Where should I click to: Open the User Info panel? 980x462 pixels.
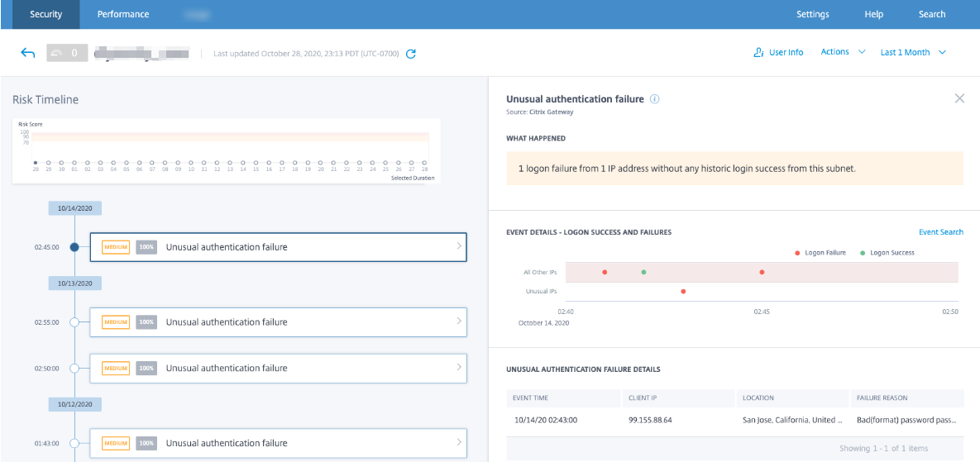[778, 52]
